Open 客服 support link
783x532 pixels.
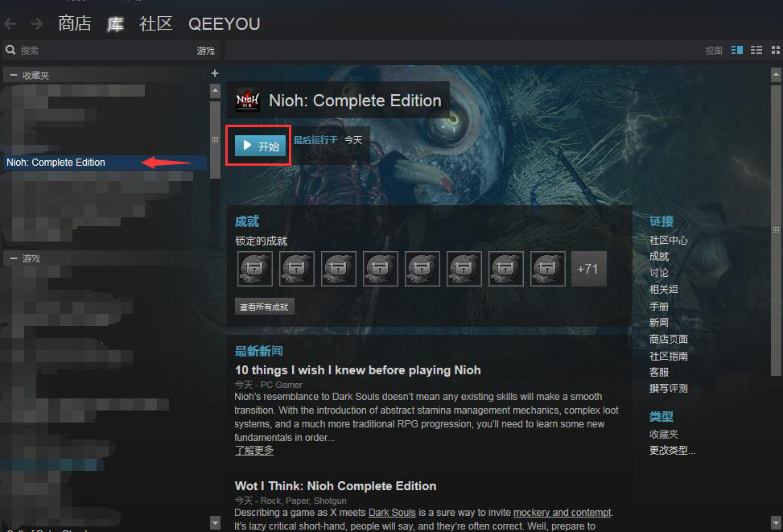(x=658, y=372)
